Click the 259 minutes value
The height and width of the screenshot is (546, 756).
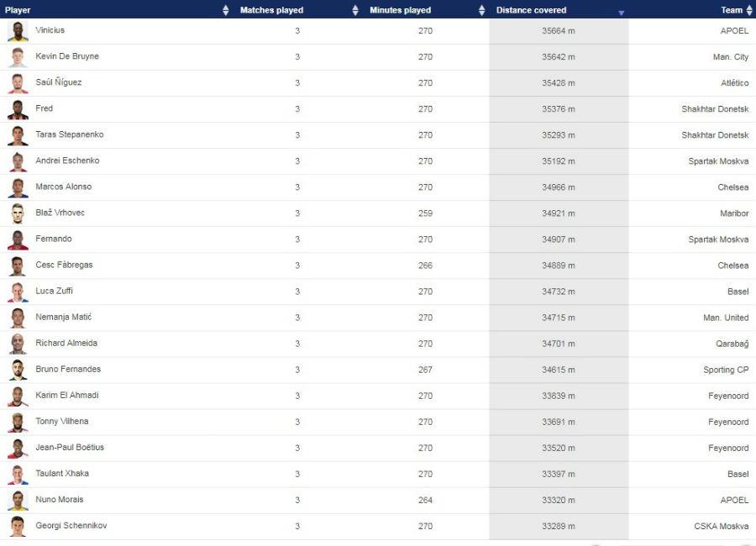tap(425, 213)
